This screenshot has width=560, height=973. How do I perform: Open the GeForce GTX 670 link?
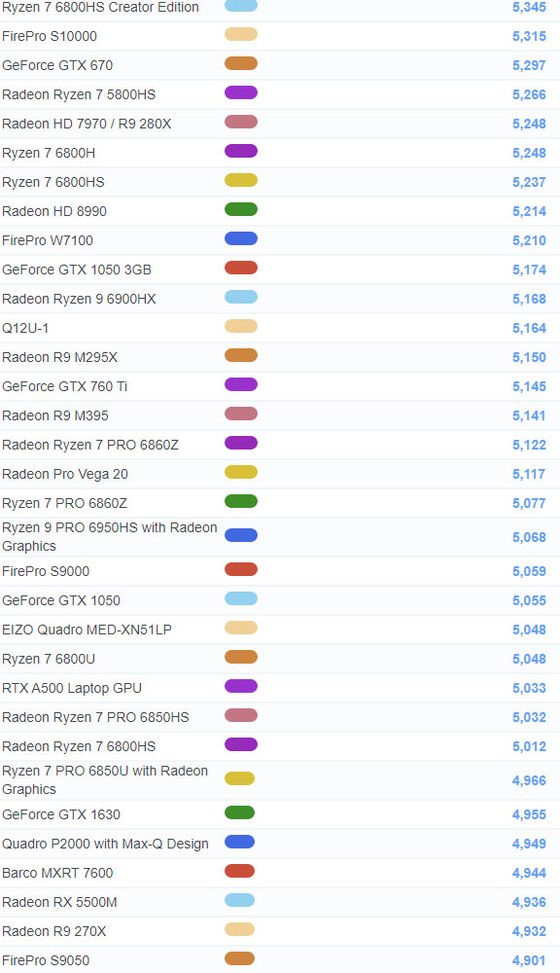[x=57, y=65]
